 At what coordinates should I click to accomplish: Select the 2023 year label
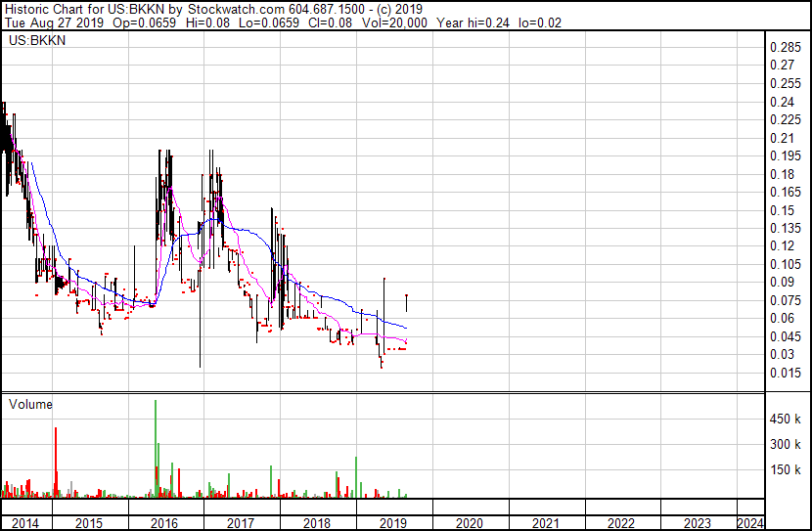click(698, 523)
